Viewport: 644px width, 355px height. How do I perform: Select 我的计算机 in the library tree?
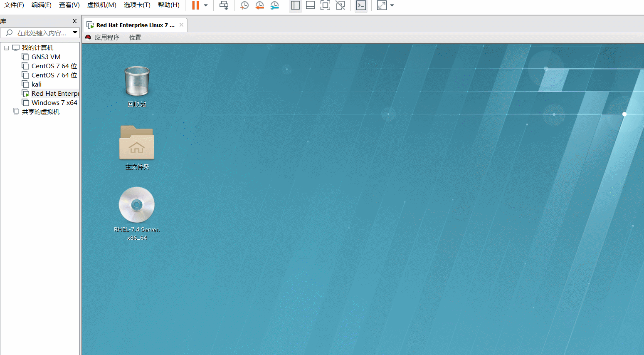click(37, 48)
